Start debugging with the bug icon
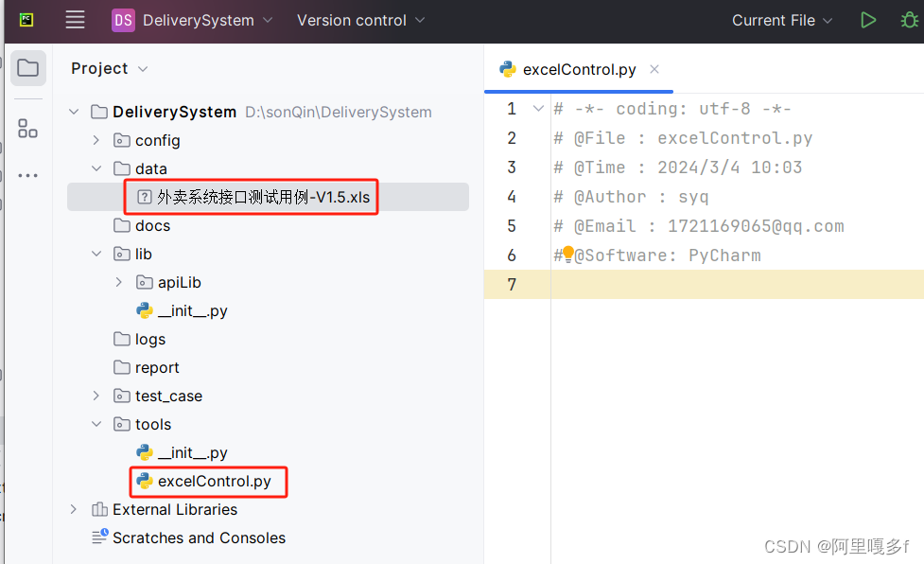Viewport: 924px width, 564px height. 910,19
